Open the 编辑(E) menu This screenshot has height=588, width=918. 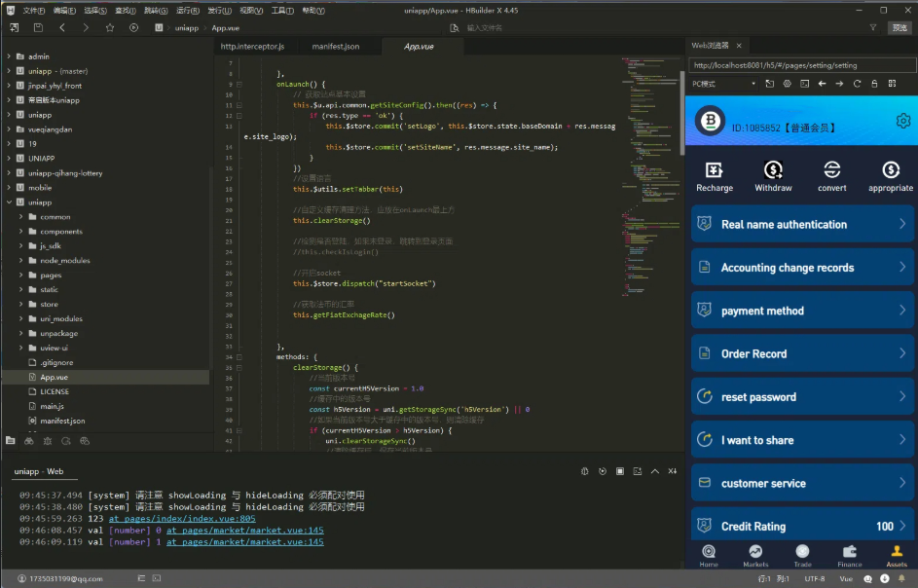64,11
